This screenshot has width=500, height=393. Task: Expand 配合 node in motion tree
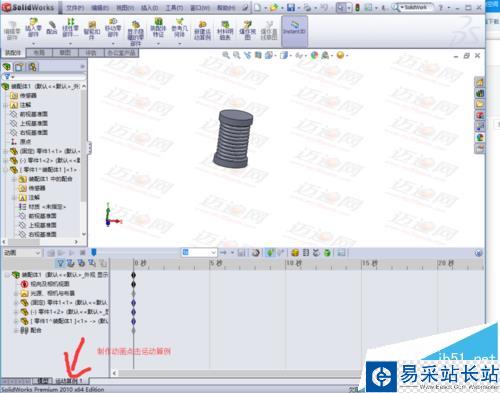tap(16, 331)
